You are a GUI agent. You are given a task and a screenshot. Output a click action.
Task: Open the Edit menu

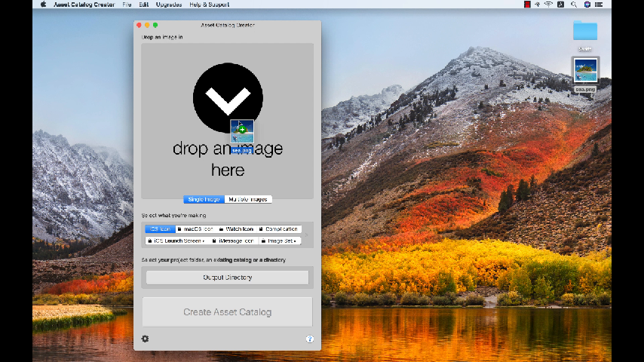pos(144,5)
